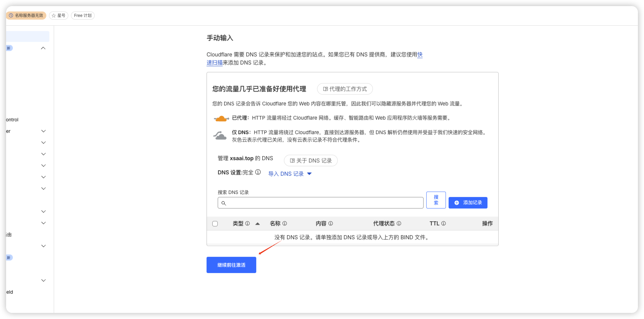Click the info icon after DNS 设置:完全
644x319 pixels.
coord(258,172)
